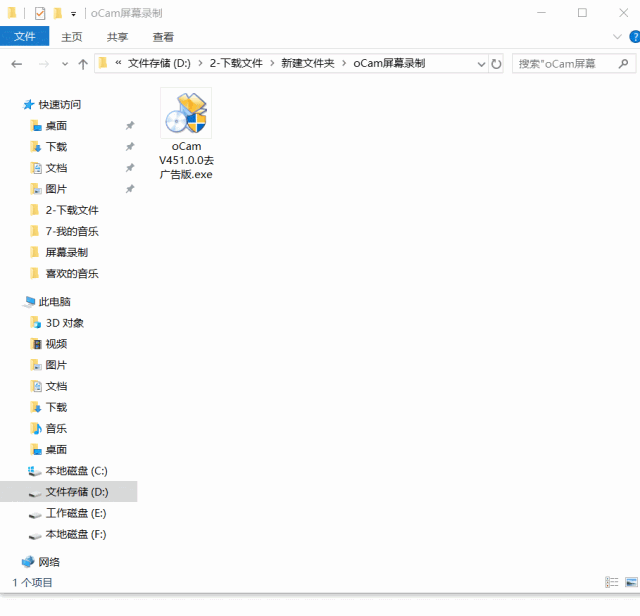The height and width of the screenshot is (616, 640).
Task: Open 屏幕录制 folder in sidebar
Action: pos(67,253)
